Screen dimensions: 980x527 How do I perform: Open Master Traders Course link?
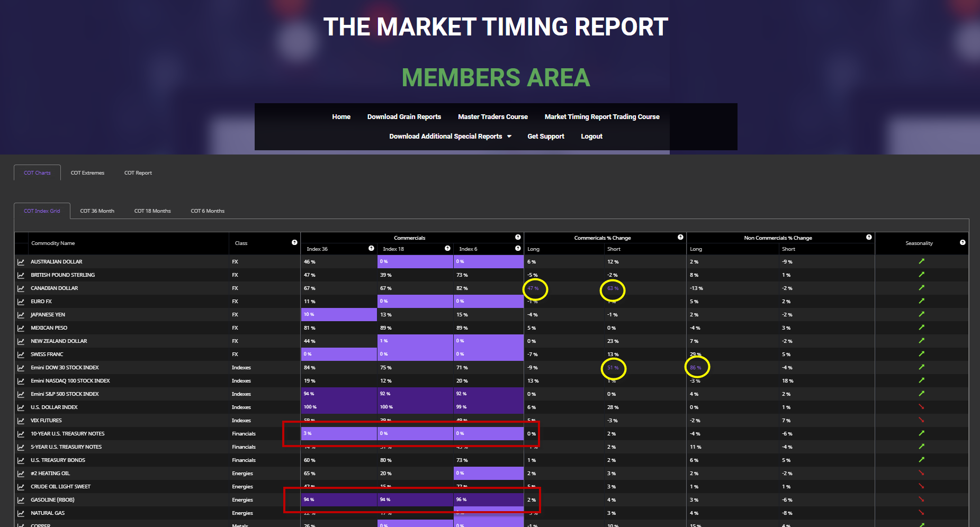(492, 117)
